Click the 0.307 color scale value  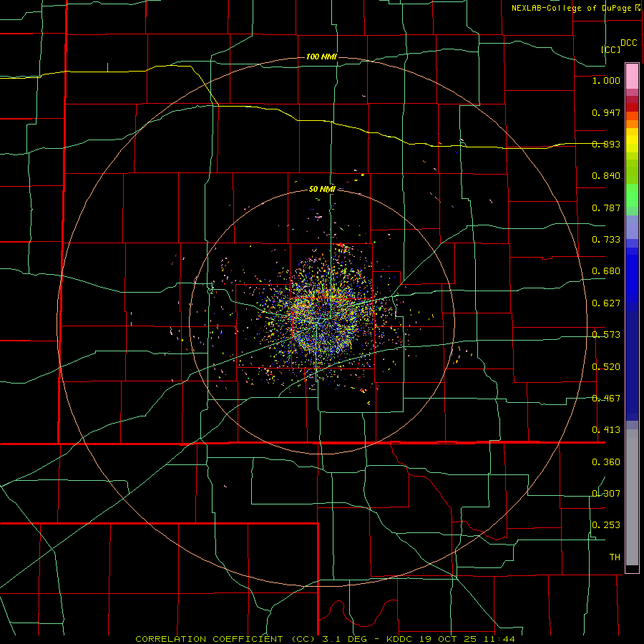[x=606, y=494]
